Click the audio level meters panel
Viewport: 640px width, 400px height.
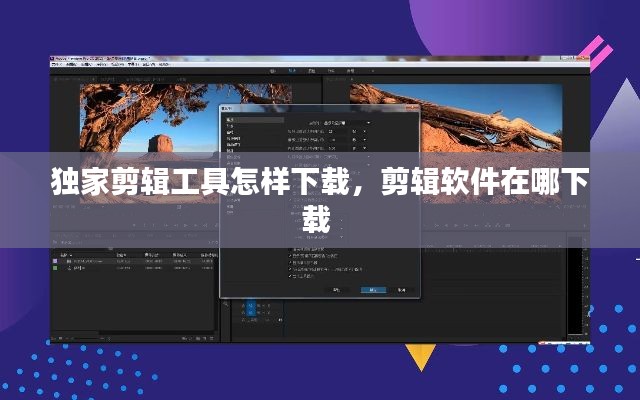coord(576,286)
